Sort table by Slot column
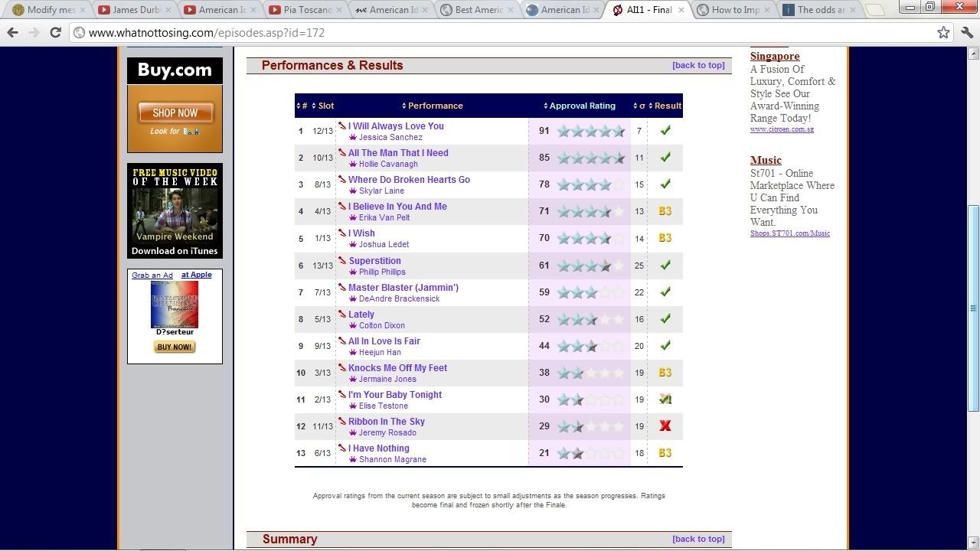Viewport: 980px width, 551px height. coord(323,106)
